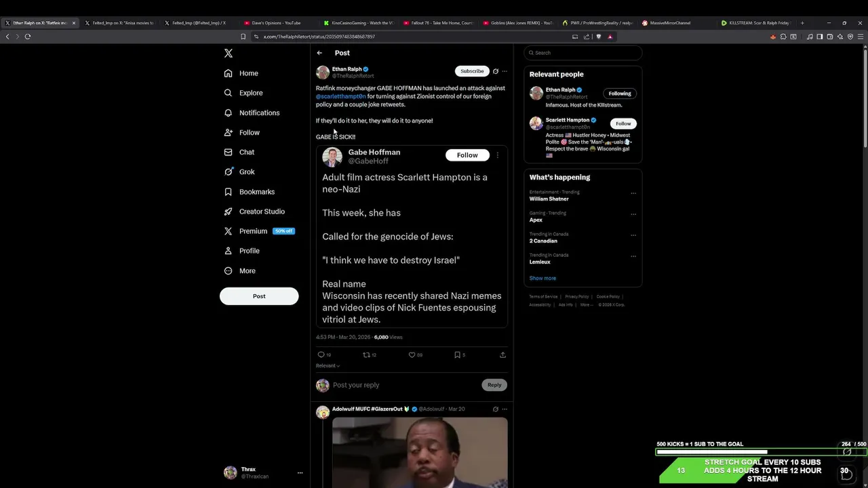The width and height of the screenshot is (868, 488).
Task: Open the Lemieux trending topic
Action: point(540,262)
